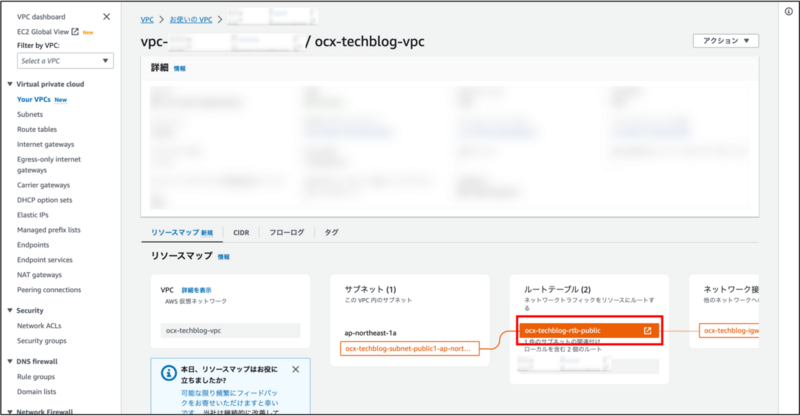Open ocx-techblog-rtb-public external link icon
The image size is (800, 416).
647,331
